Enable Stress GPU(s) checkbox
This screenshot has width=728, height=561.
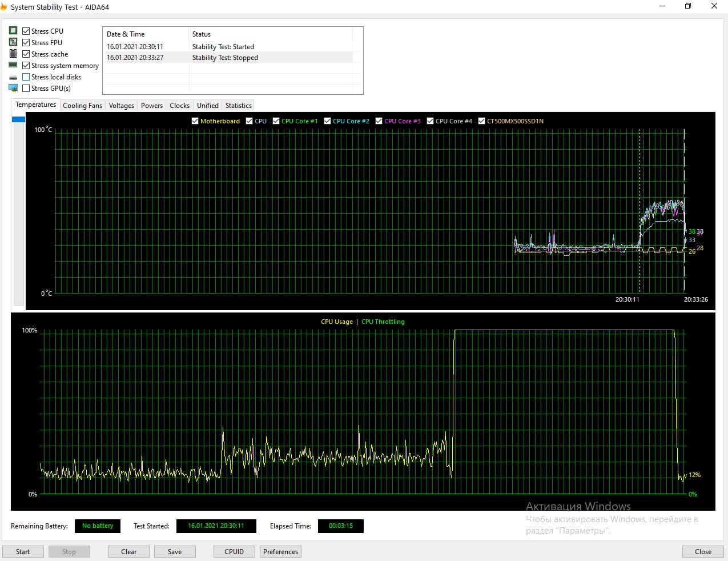coord(26,88)
